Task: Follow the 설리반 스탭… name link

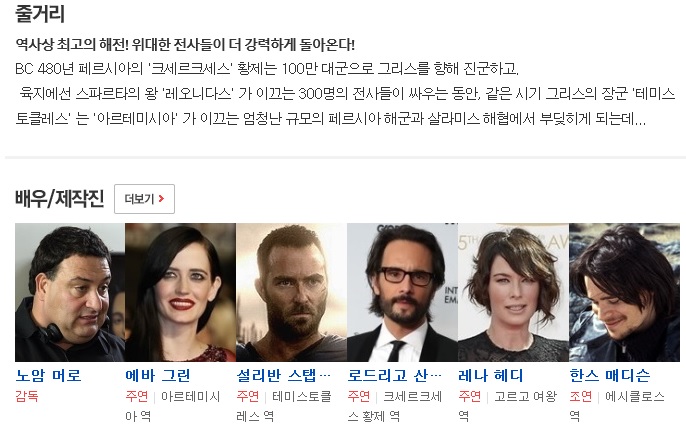Action: pos(284,375)
